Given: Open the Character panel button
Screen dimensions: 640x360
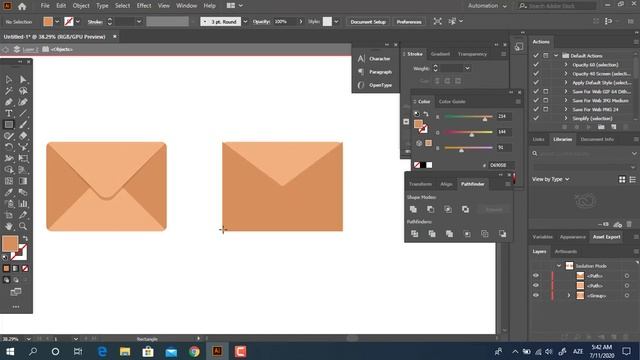Looking at the screenshot, I should click(x=375, y=59).
